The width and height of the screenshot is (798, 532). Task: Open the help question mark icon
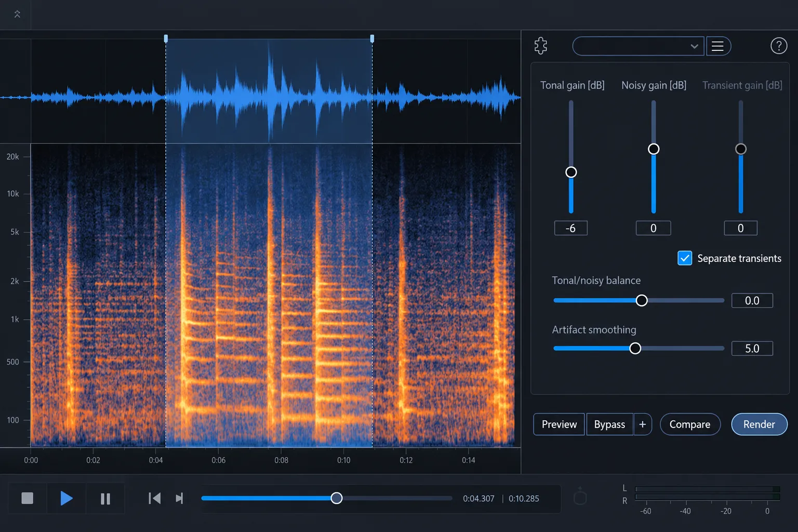pos(778,46)
